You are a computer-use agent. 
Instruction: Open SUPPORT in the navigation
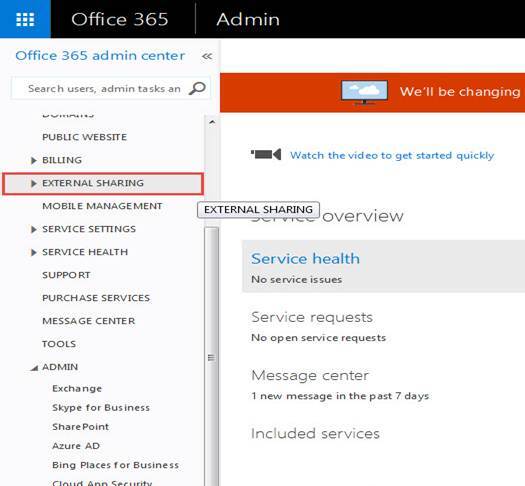[66, 275]
